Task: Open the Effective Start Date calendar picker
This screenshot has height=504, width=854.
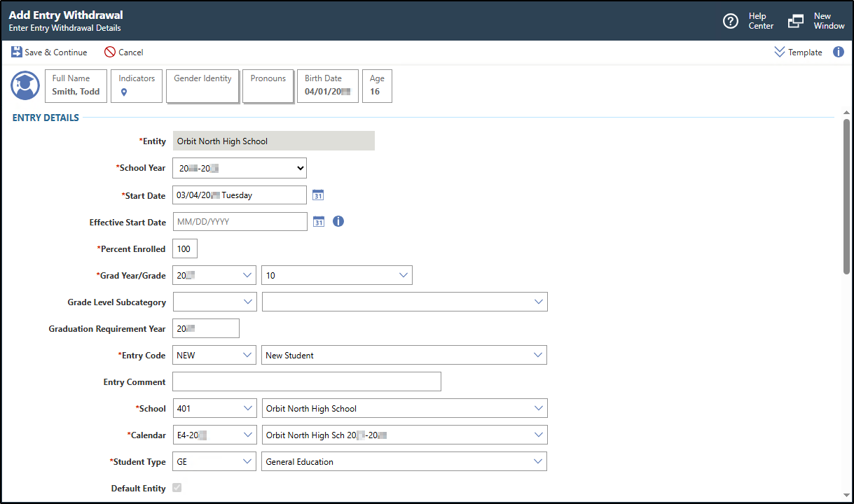Action: click(x=318, y=221)
